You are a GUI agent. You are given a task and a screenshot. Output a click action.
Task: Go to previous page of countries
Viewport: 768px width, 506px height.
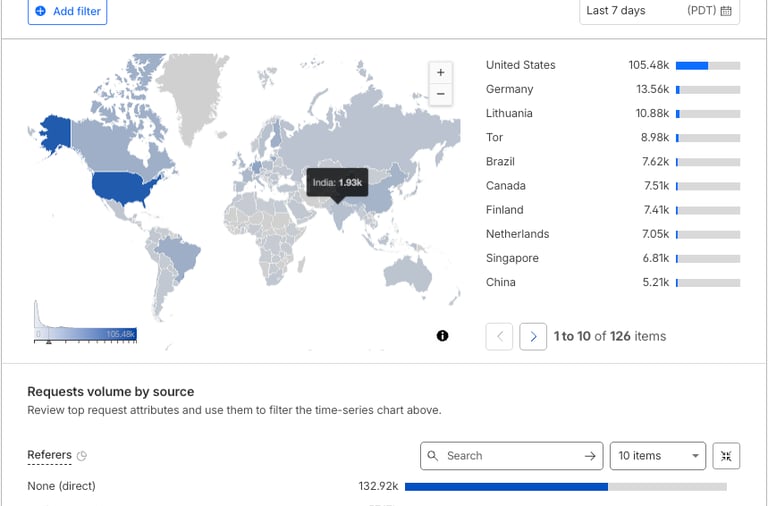(499, 337)
